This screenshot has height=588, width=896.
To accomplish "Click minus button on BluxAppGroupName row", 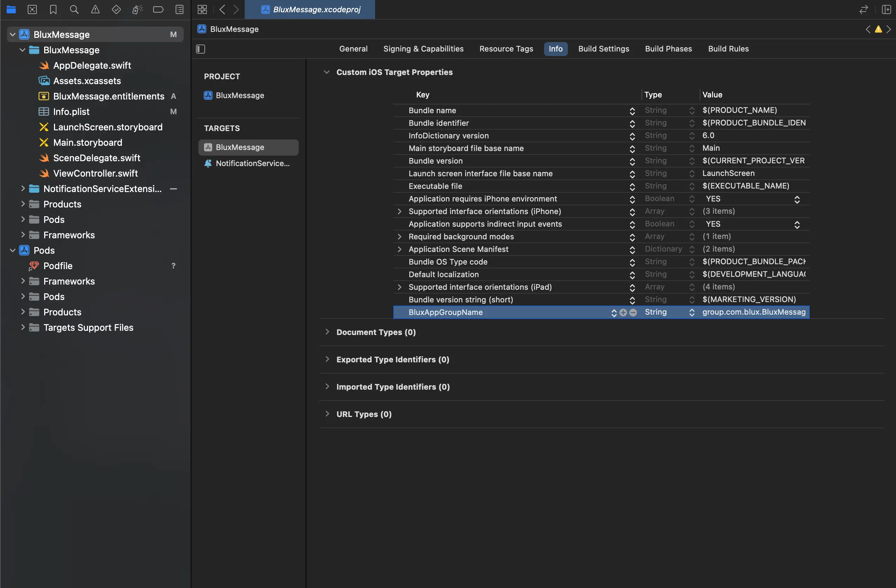I will coord(633,313).
